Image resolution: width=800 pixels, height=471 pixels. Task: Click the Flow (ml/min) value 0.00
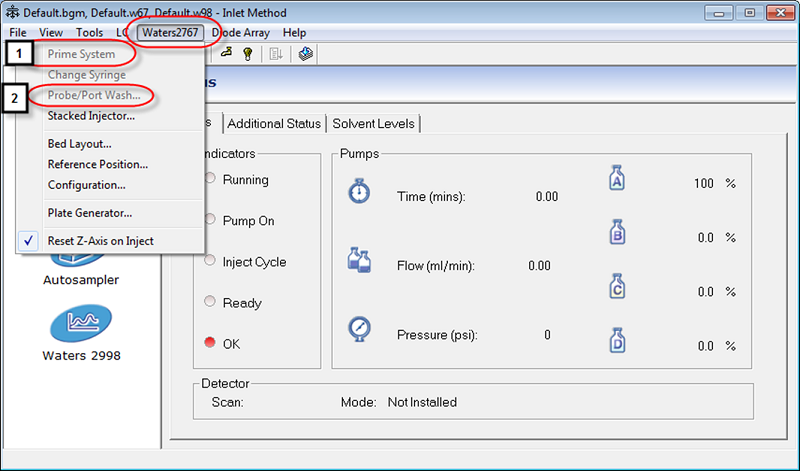click(x=539, y=266)
